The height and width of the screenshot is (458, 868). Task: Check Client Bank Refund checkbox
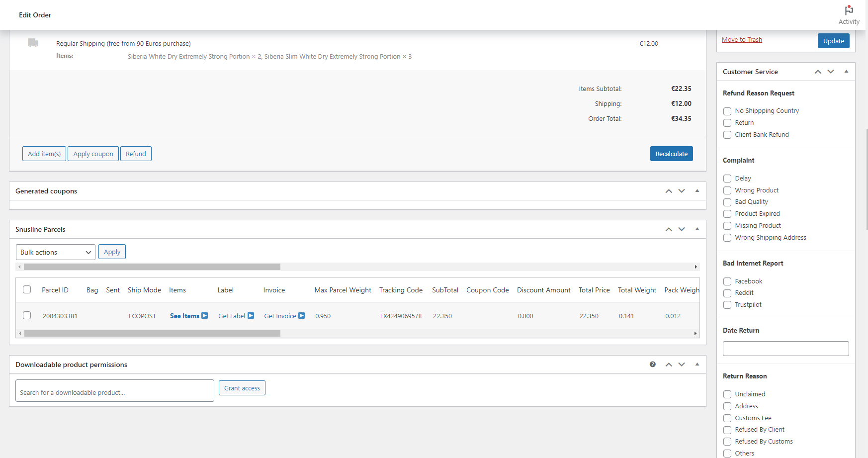(x=727, y=135)
